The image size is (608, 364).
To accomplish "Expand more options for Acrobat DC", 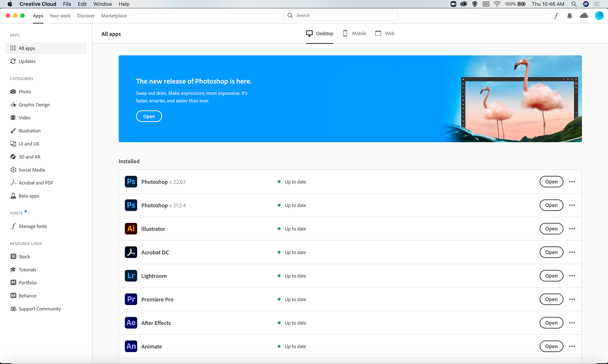I will [x=572, y=252].
